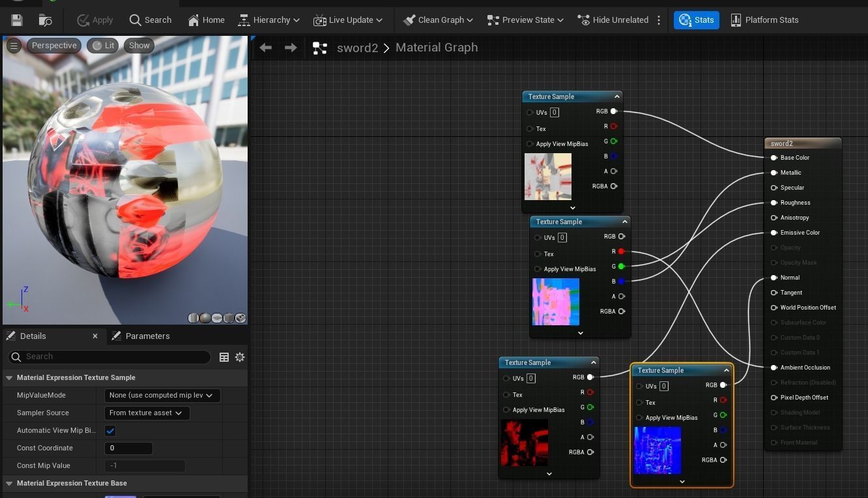Open the Perspective view menu
The image size is (868, 498).
coord(54,46)
